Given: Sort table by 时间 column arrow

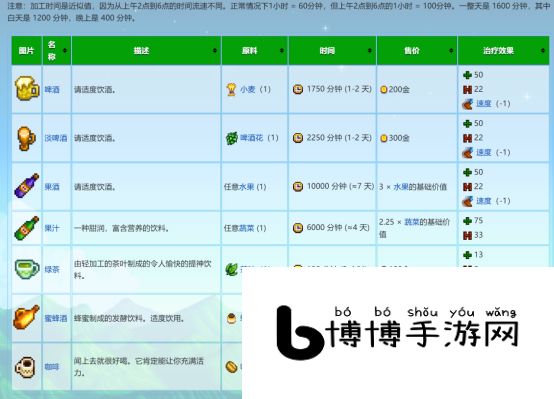Looking at the screenshot, I should pos(370,51).
